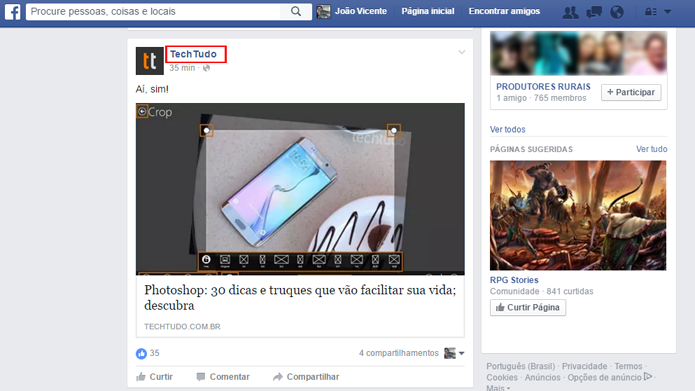This screenshot has height=391, width=695.
Task: Click Ver todos groups link
Action: pyautogui.click(x=508, y=129)
